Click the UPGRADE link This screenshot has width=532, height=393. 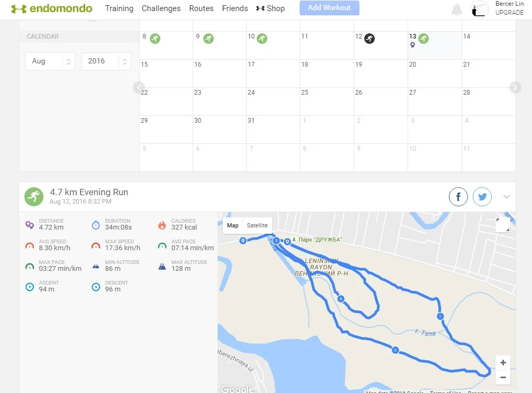[509, 13]
